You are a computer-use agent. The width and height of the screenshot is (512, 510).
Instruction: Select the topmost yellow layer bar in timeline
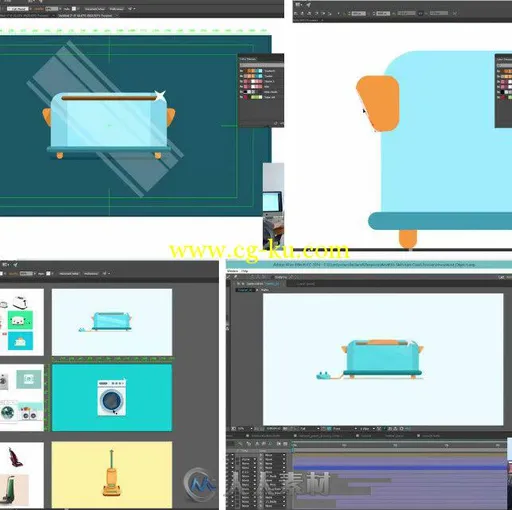click(400, 455)
